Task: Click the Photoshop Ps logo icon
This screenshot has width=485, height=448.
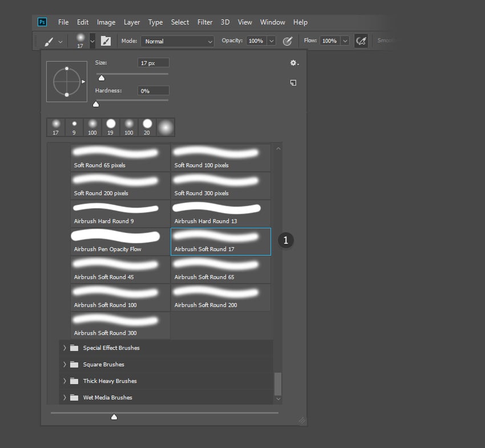Action: click(41, 22)
